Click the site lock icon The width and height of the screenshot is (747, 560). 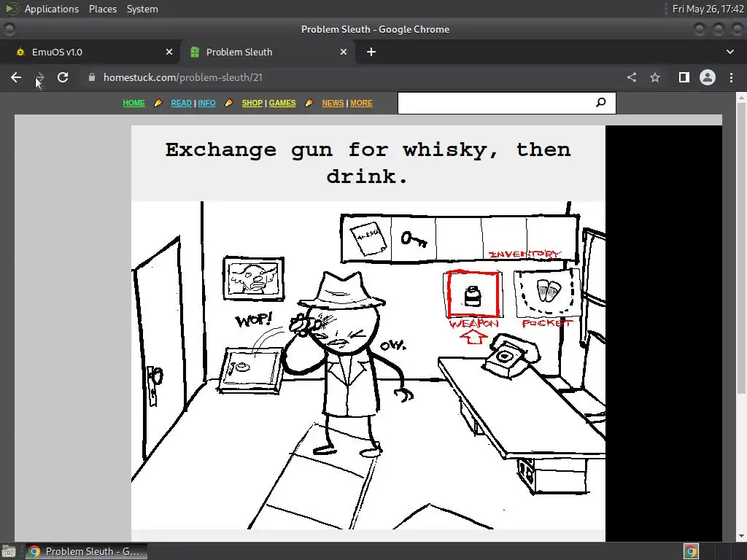coord(92,77)
